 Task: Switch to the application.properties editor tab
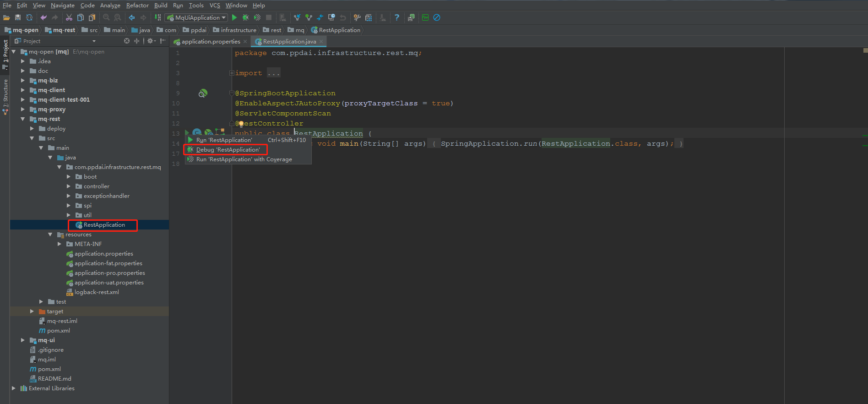[211, 42]
